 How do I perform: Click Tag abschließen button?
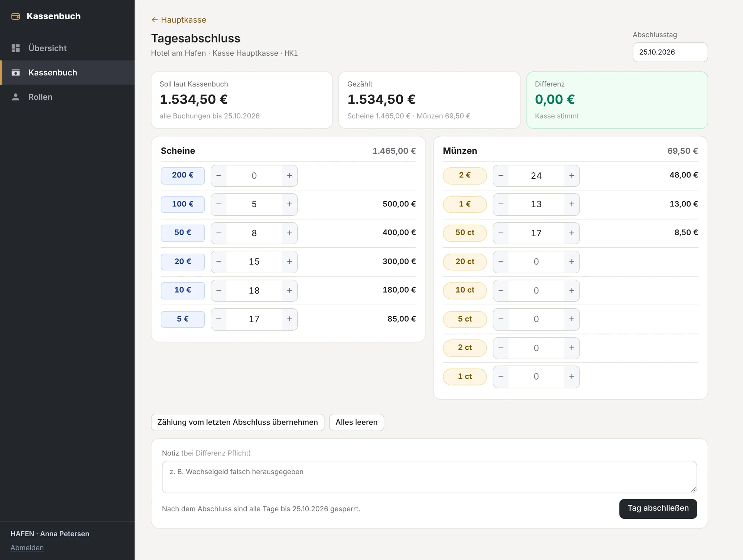click(658, 508)
